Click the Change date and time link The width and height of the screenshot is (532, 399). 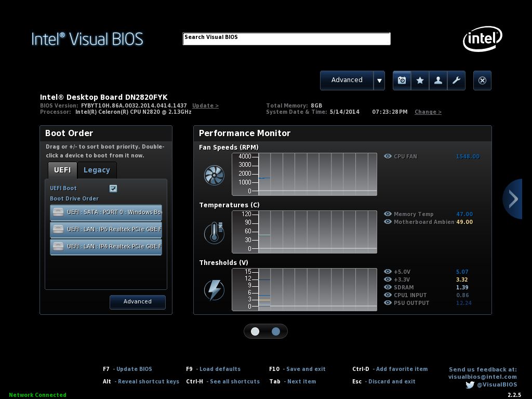tap(428, 112)
